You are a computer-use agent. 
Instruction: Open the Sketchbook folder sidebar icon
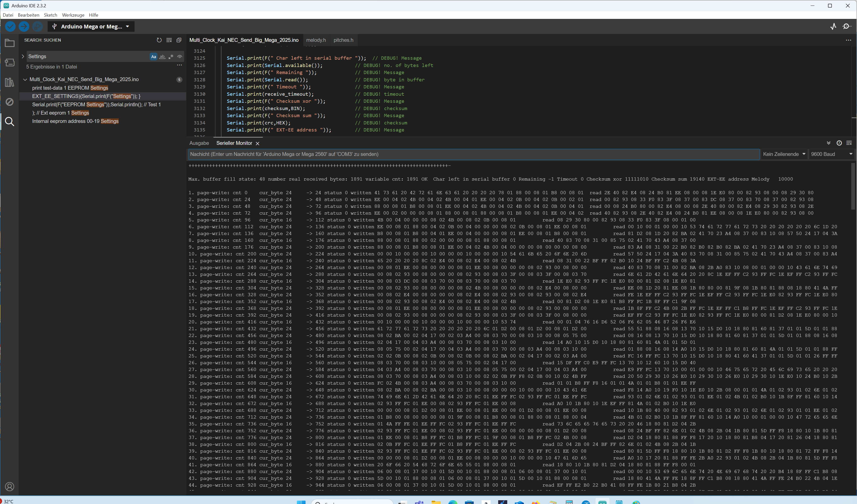point(10,43)
